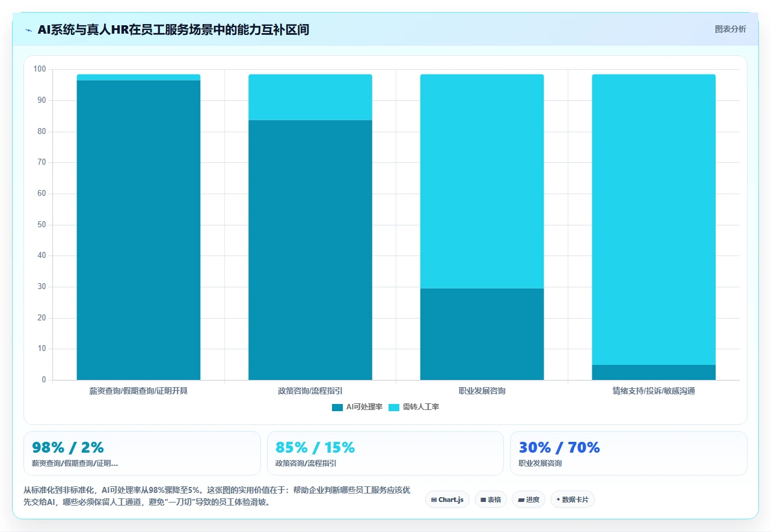
Task: Click the y-axis value 50
Action: [x=41, y=225]
